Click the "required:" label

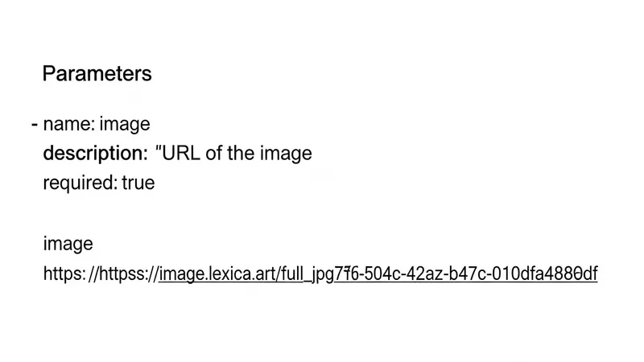pos(80,183)
